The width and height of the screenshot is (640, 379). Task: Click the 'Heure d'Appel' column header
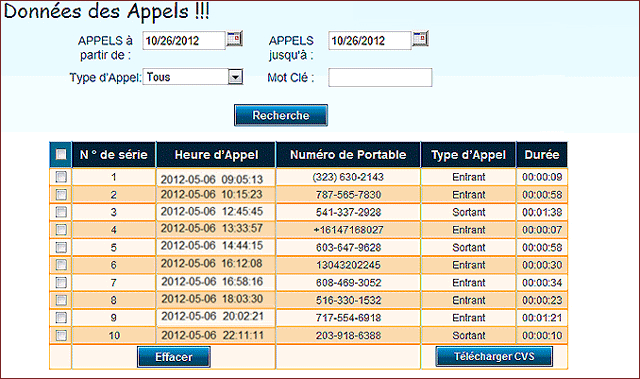tap(216, 155)
